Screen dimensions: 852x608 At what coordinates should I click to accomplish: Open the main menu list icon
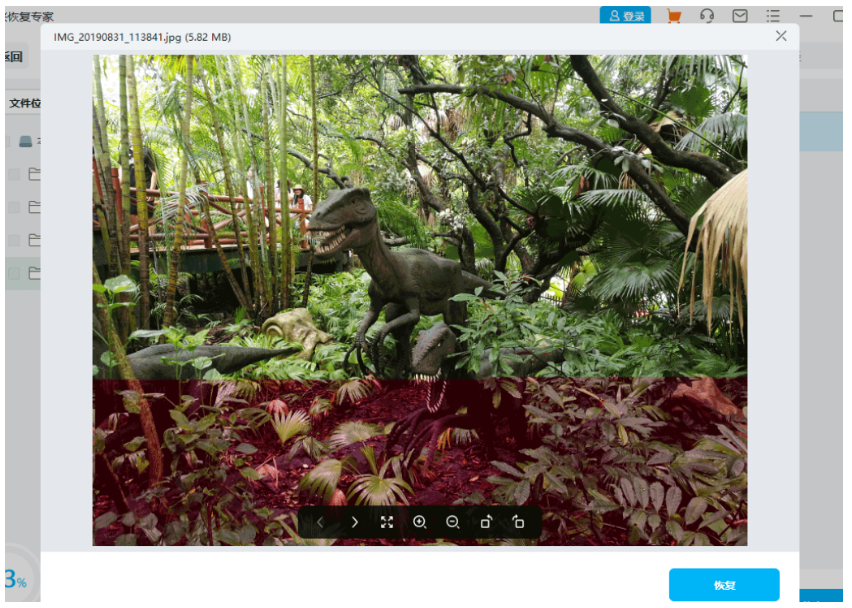point(773,16)
